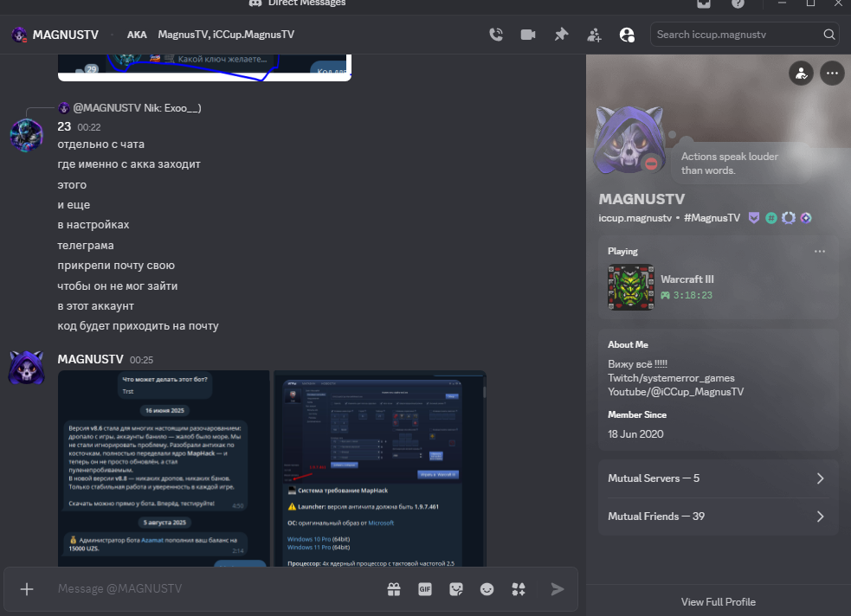Start a video call
Viewport: 851px width, 616px height.
[528, 35]
